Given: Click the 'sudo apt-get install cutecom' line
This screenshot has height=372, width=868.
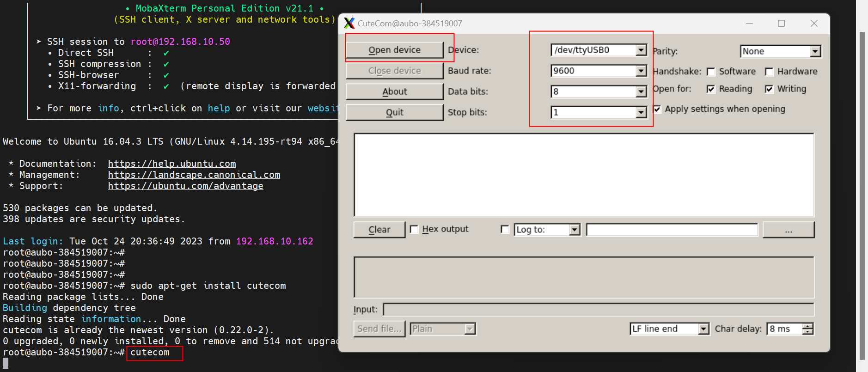Looking at the screenshot, I should point(208,286).
